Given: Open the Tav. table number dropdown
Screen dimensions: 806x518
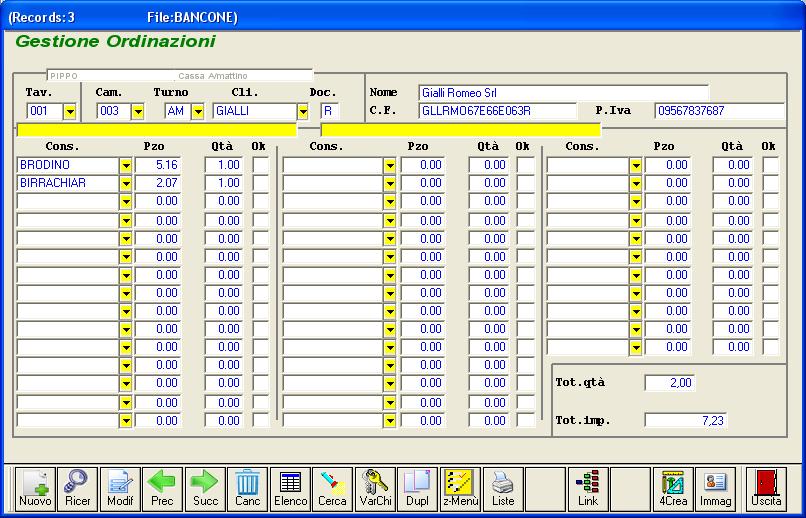Looking at the screenshot, I should click(x=69, y=112).
